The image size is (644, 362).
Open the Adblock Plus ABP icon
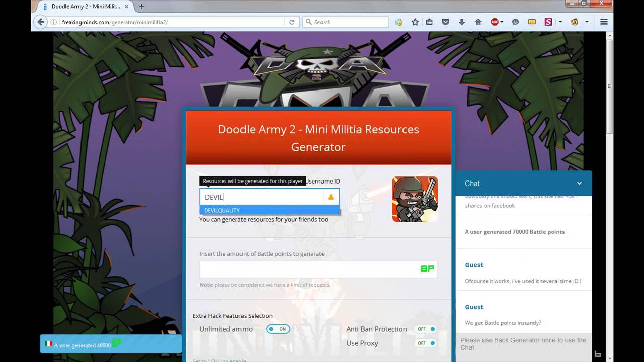495,22
